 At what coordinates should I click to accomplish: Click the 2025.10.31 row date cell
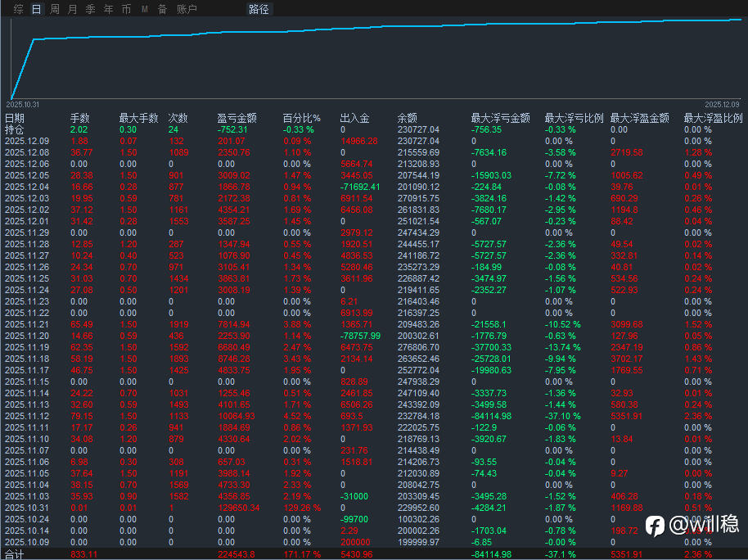pyautogui.click(x=27, y=508)
